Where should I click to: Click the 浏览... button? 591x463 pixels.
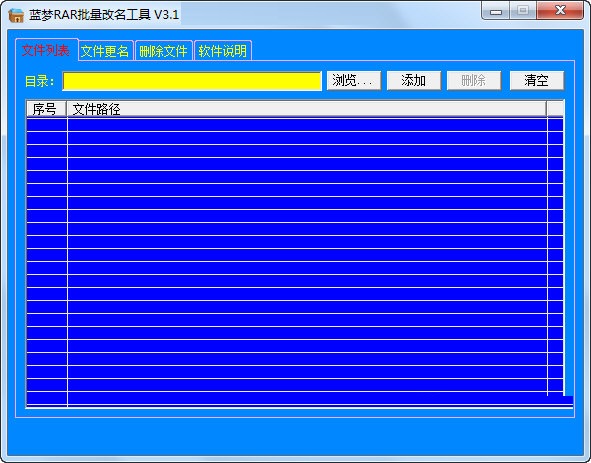(x=354, y=81)
